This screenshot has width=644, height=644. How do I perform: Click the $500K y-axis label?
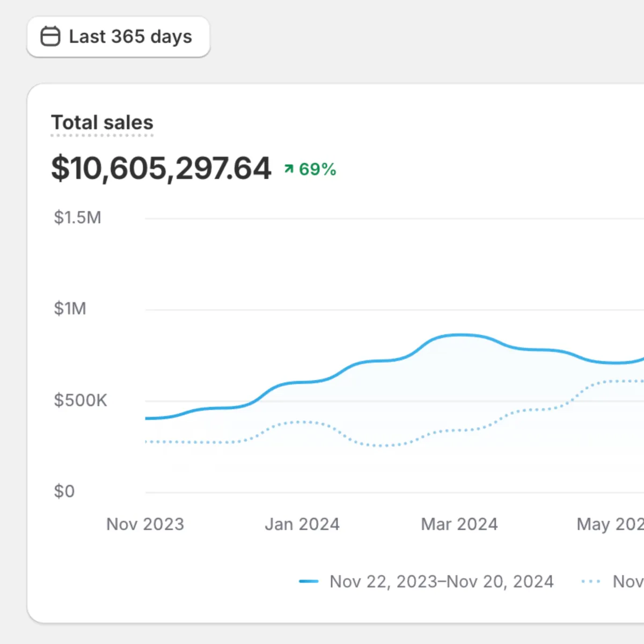pyautogui.click(x=80, y=400)
